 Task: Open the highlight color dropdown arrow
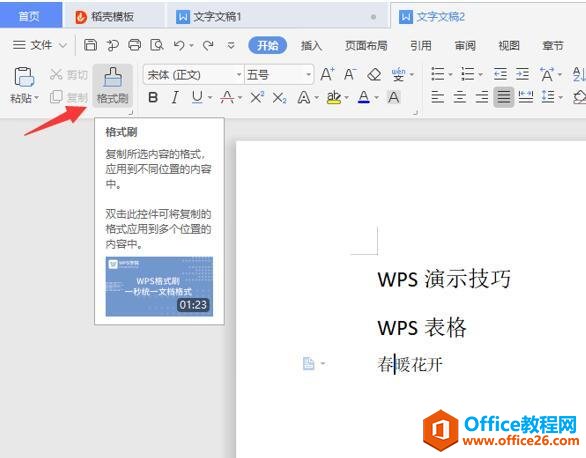point(346,98)
